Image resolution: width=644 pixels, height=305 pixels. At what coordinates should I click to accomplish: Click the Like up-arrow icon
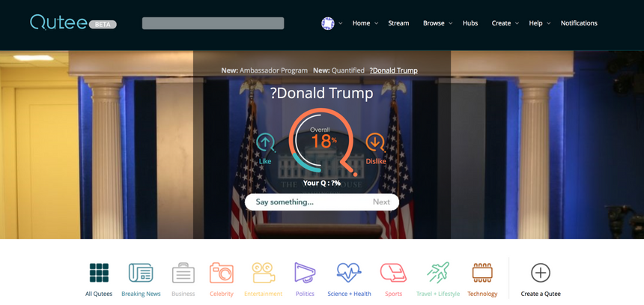(265, 143)
